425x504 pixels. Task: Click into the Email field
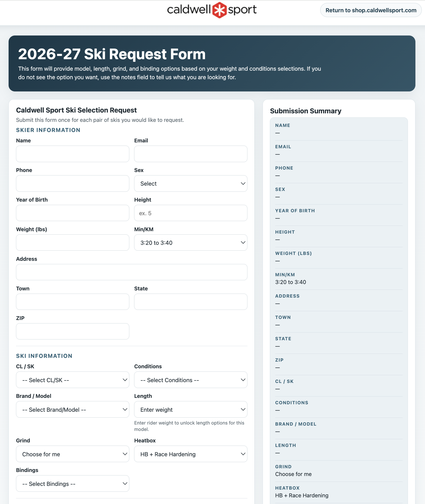coord(191,154)
